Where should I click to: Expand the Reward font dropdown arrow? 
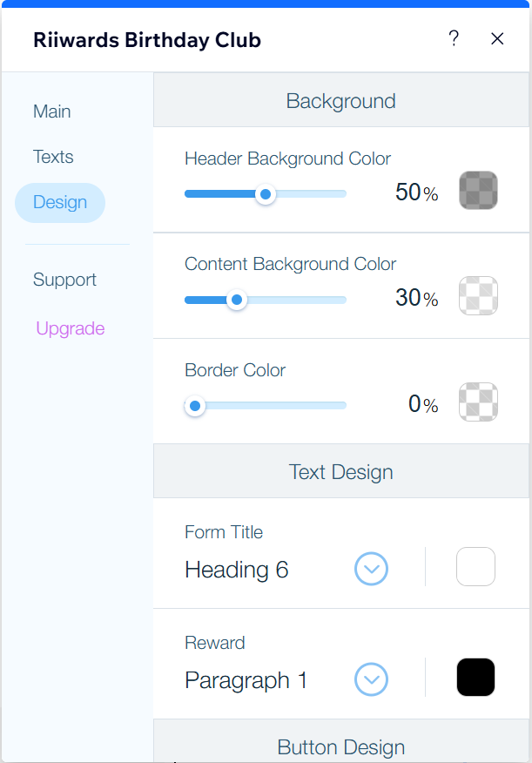[371, 680]
